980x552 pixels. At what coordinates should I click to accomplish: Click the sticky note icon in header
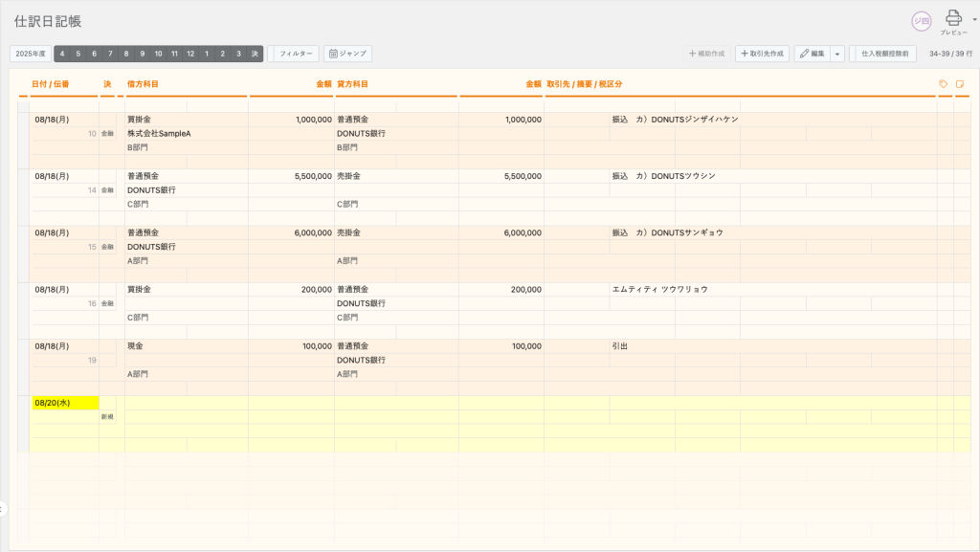click(961, 84)
